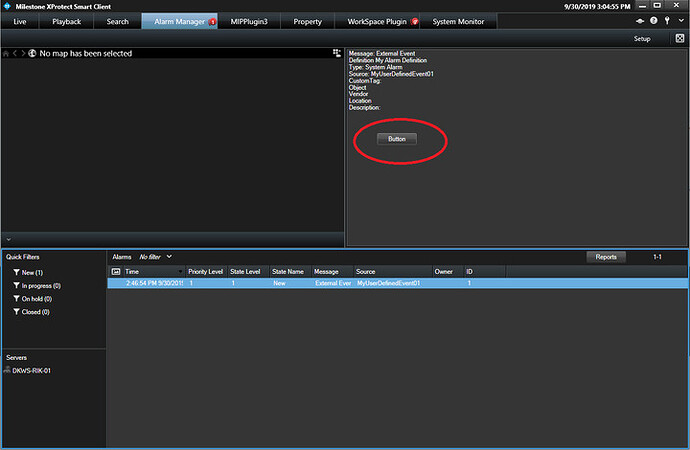
Task: Sort alarms by Time column header
Action: (x=150, y=271)
